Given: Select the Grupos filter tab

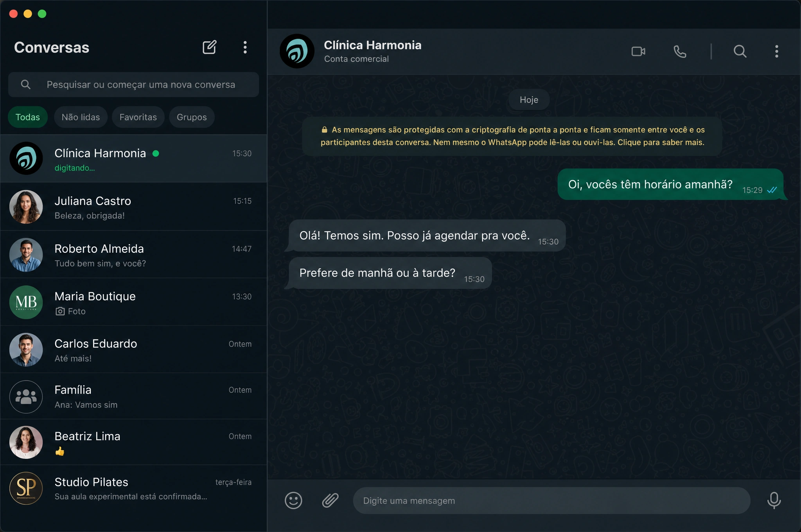Looking at the screenshot, I should pyautogui.click(x=192, y=117).
